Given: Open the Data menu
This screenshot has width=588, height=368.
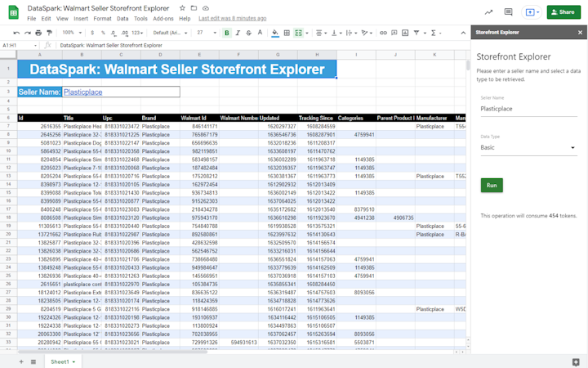Looking at the screenshot, I should coord(122,18).
